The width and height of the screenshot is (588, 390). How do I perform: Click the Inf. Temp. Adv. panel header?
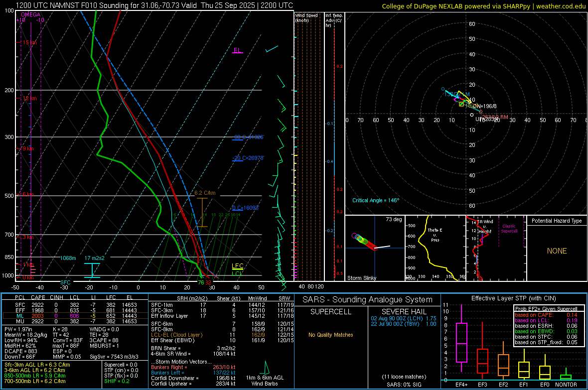click(x=334, y=20)
